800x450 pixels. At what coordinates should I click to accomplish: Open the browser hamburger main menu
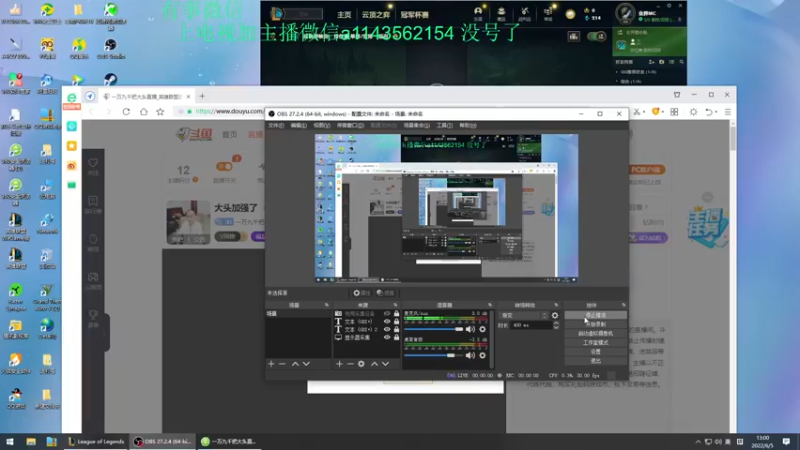point(728,112)
